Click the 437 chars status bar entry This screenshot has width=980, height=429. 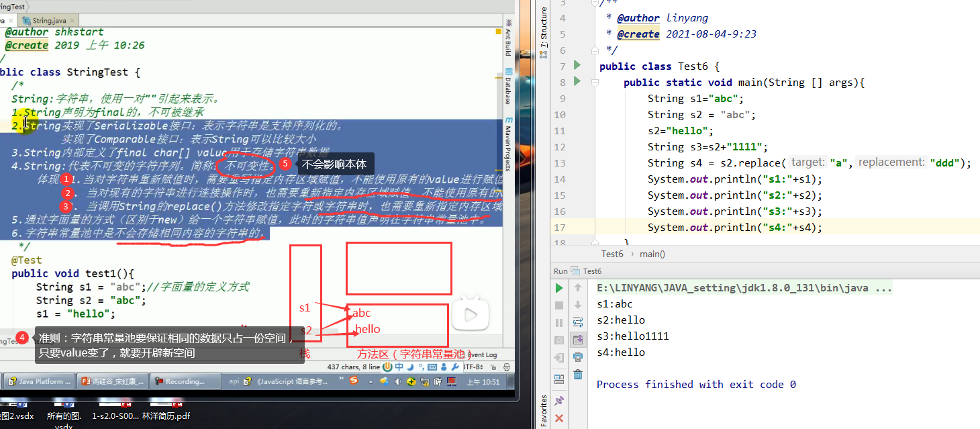click(x=353, y=367)
